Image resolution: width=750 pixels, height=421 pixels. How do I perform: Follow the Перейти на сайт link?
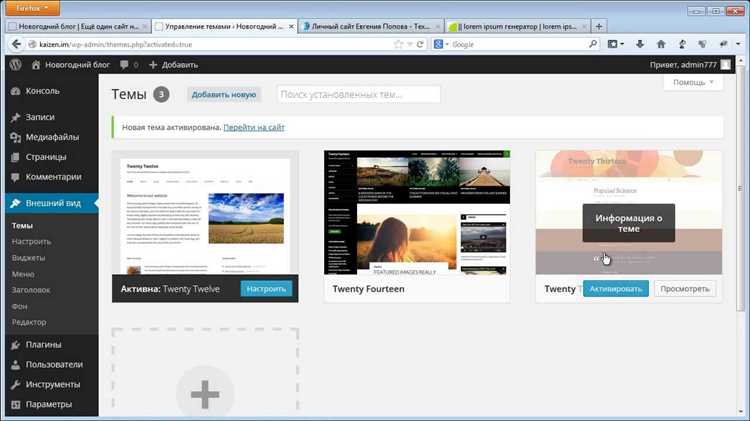coord(254,128)
